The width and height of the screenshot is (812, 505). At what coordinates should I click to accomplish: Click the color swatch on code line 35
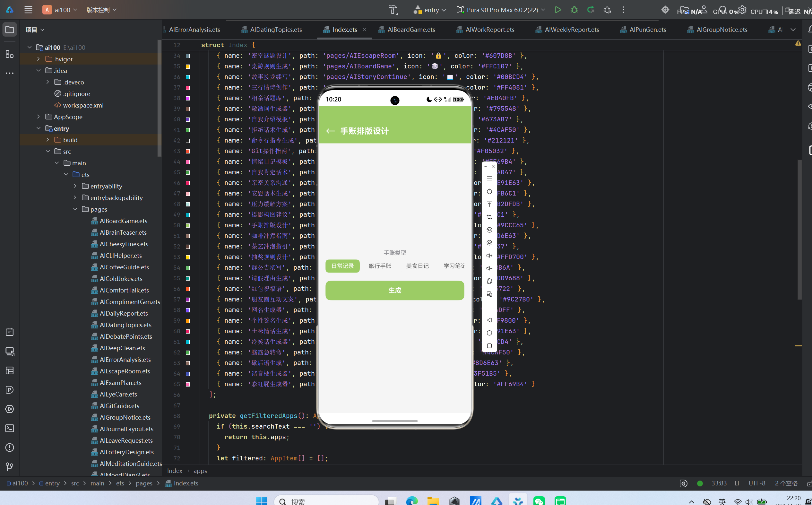188,66
